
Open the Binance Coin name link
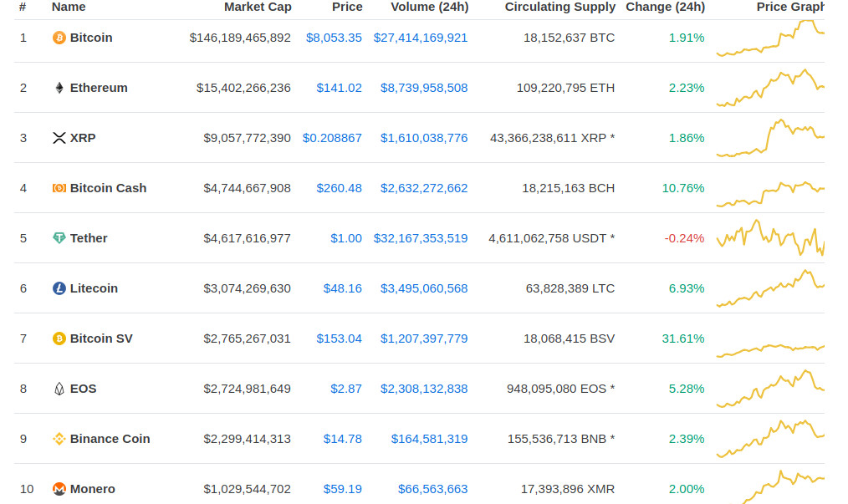(x=110, y=439)
